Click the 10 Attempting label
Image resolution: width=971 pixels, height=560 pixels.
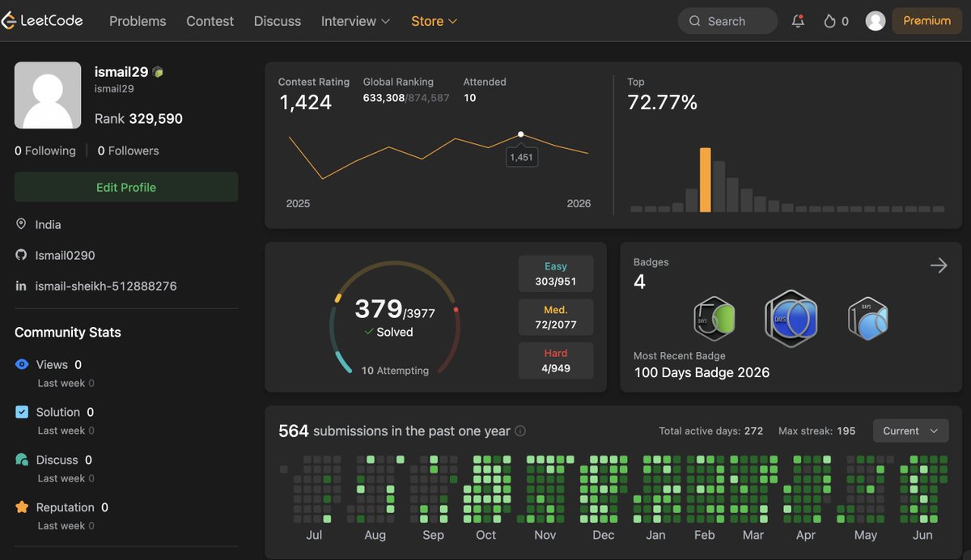click(x=395, y=371)
